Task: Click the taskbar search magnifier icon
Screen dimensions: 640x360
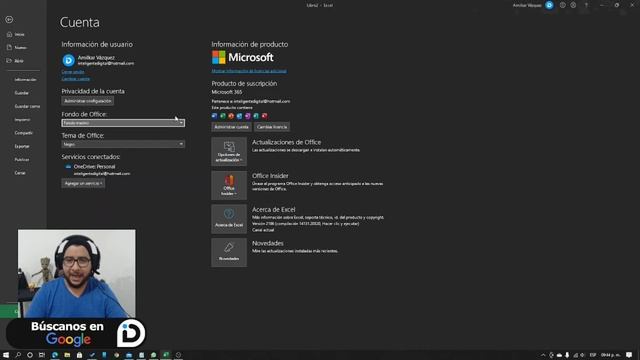Action: point(18,355)
